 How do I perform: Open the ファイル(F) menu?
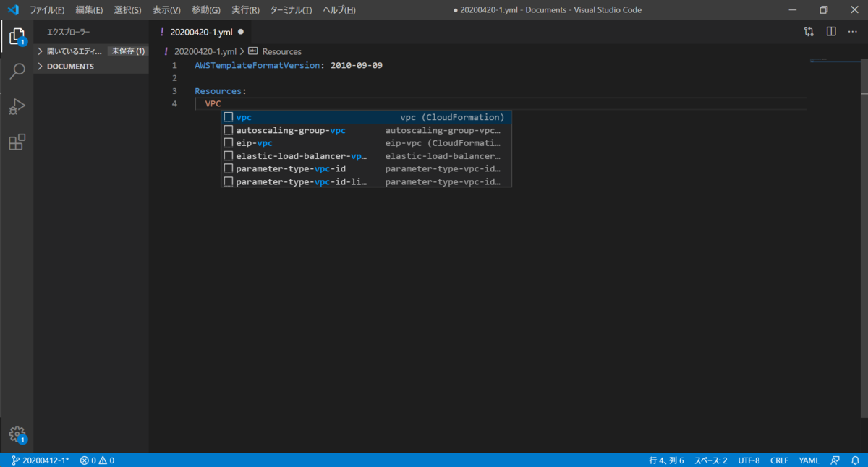pos(47,10)
